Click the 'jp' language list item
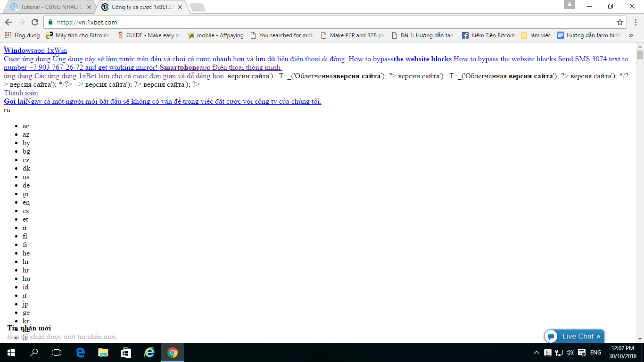Screen dimensions: 644x362 pyautogui.click(x=25, y=304)
